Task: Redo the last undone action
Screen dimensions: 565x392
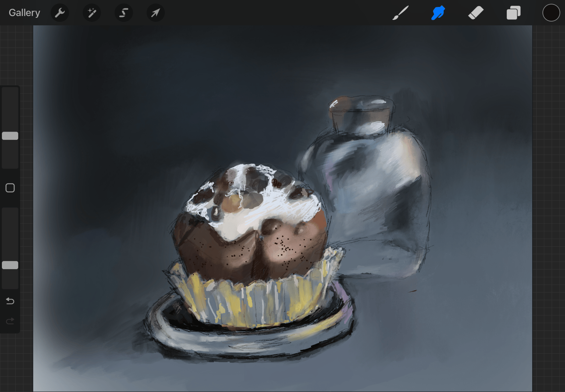Action: [x=10, y=321]
